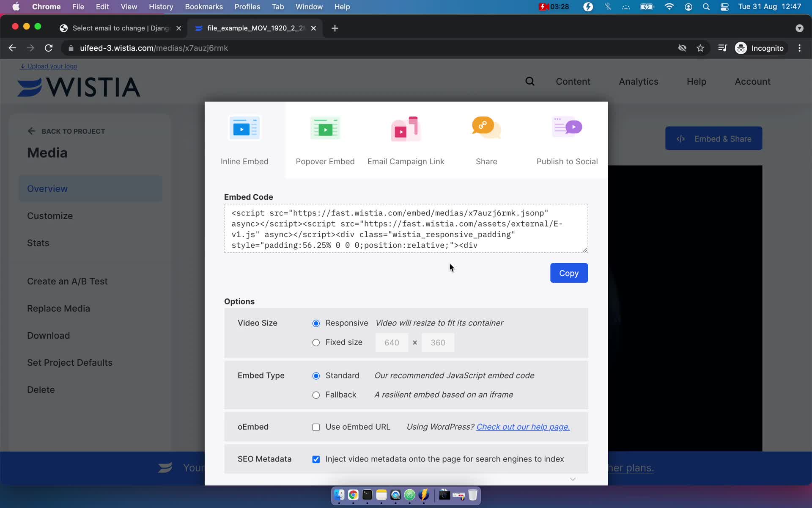The image size is (812, 508).
Task: Open the Trash in the dock
Action: tap(473, 494)
